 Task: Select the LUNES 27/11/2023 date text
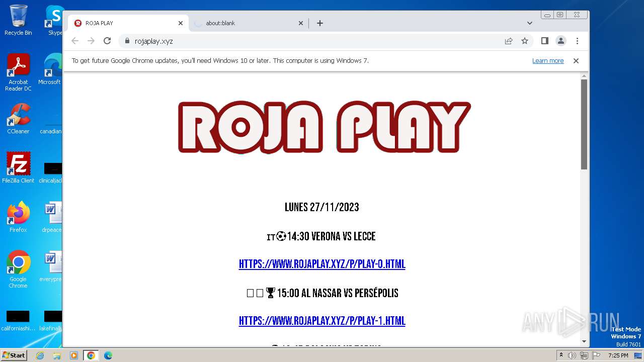point(322,207)
